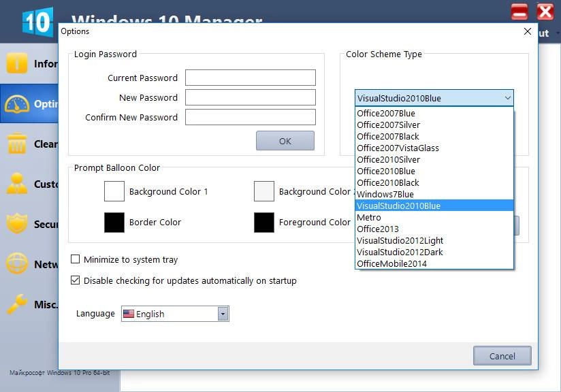Click the Windows 10 Manager logo
561x392 pixels.
(x=38, y=22)
